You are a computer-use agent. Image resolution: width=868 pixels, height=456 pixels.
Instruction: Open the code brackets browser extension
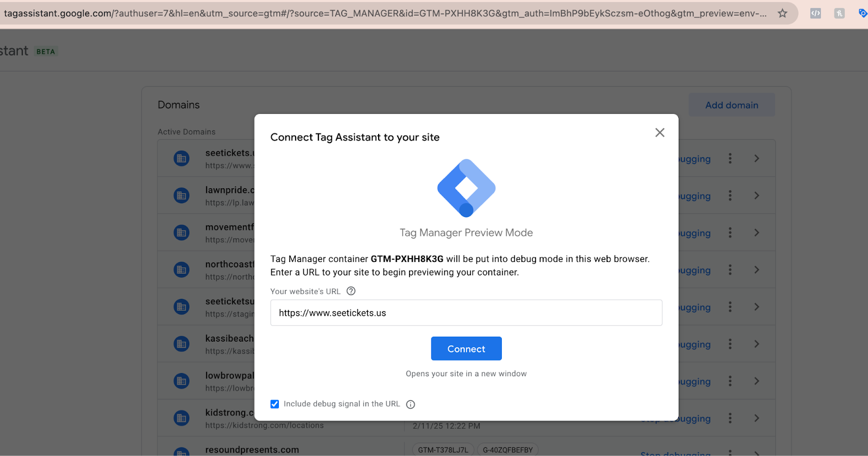coord(815,13)
